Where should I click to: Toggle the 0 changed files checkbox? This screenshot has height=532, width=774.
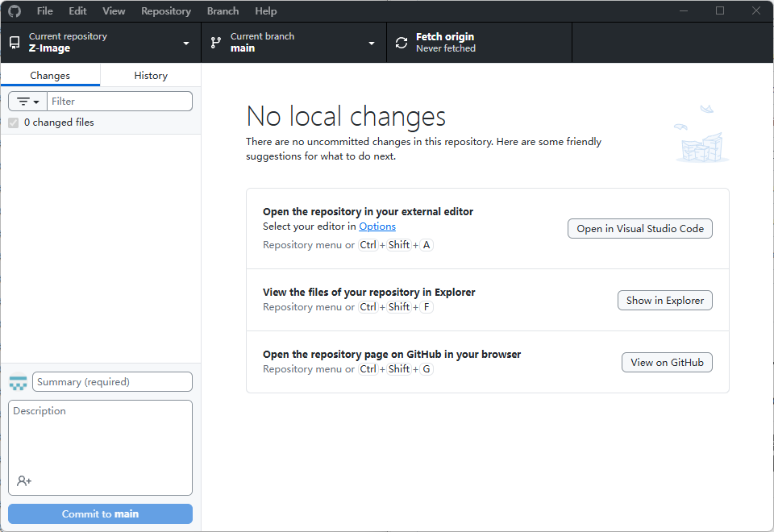[x=14, y=123]
